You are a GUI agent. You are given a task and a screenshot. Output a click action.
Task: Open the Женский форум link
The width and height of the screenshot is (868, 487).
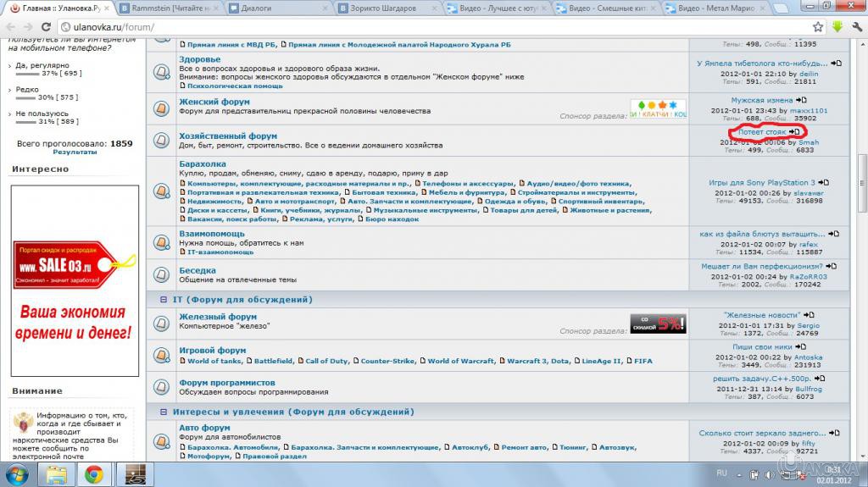click(x=214, y=102)
